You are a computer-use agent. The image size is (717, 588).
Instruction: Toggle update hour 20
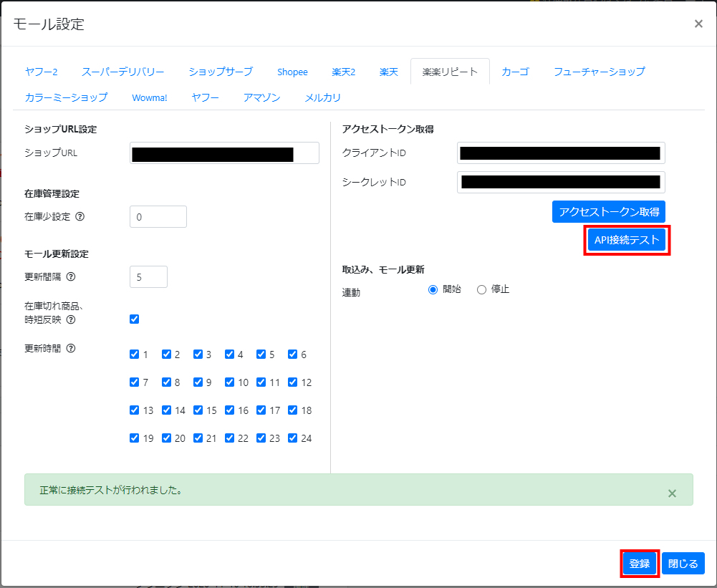(x=166, y=438)
